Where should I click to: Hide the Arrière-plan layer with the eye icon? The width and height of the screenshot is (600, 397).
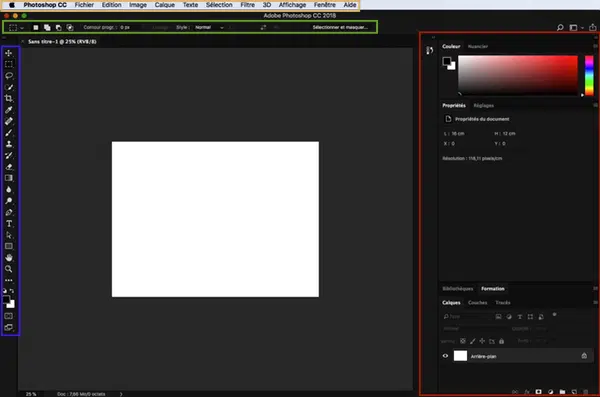[445, 356]
